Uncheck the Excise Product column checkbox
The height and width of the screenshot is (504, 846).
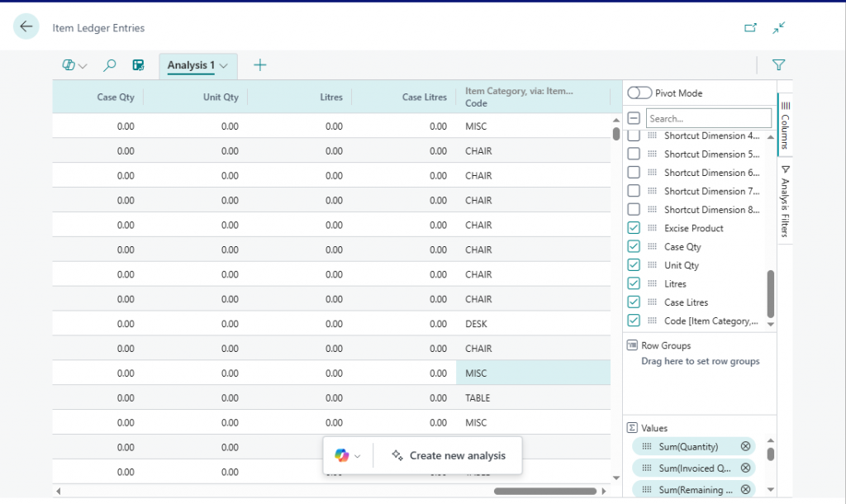coord(634,228)
